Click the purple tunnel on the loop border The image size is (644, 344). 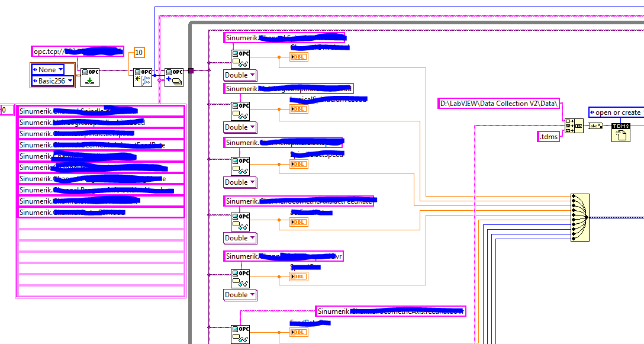pos(191,70)
